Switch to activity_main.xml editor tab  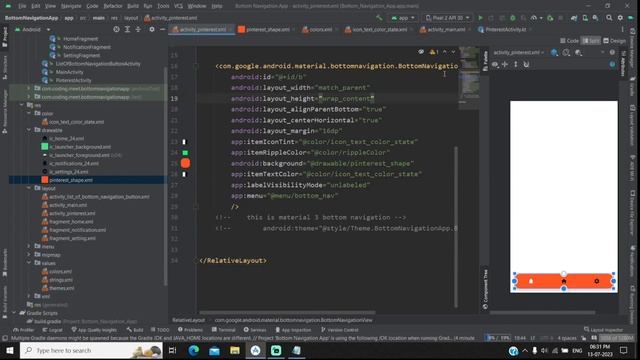446,29
